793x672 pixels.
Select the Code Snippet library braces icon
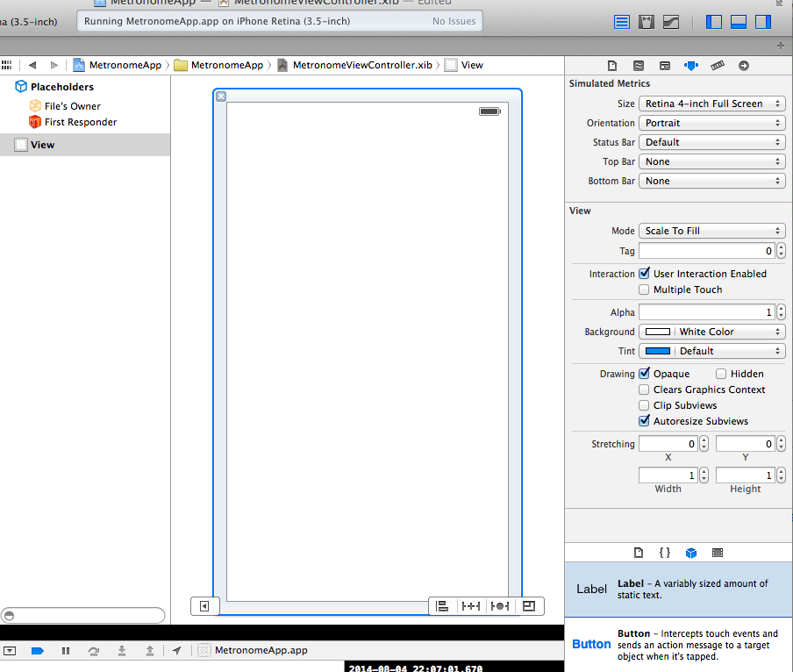coord(665,553)
